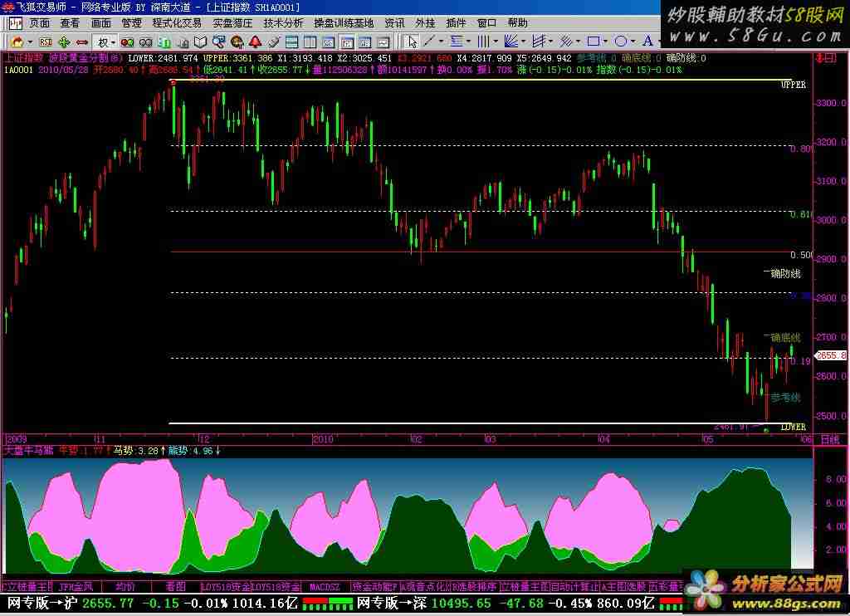Select the text annotation A tool

pos(647,42)
